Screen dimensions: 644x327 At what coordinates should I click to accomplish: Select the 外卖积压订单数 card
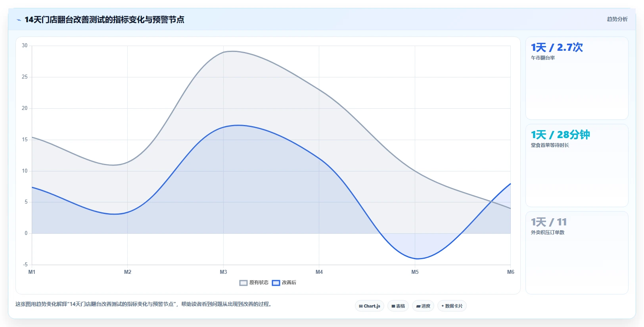tap(577, 253)
